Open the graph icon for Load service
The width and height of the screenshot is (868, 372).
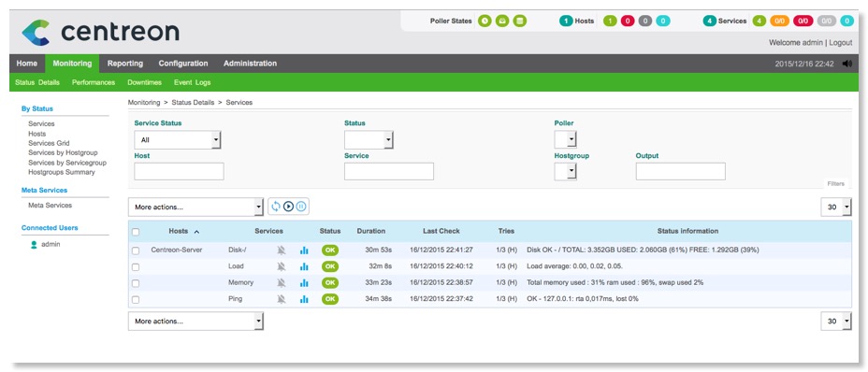point(304,266)
